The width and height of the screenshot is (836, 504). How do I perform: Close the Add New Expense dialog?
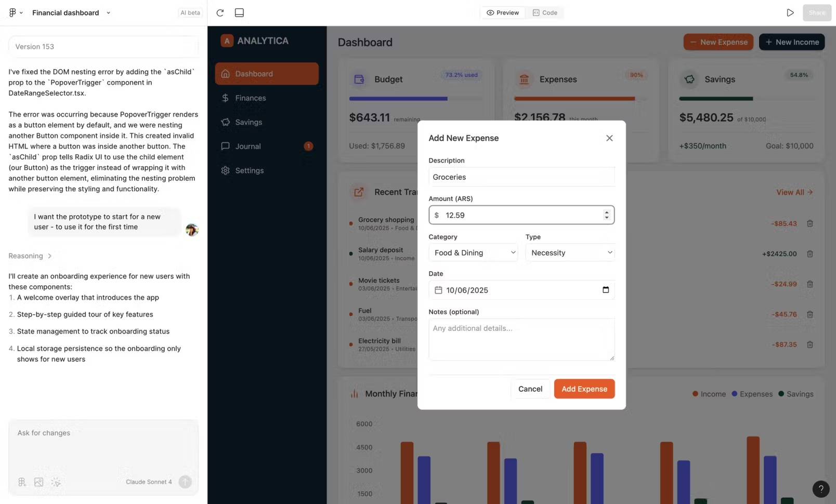coord(609,138)
